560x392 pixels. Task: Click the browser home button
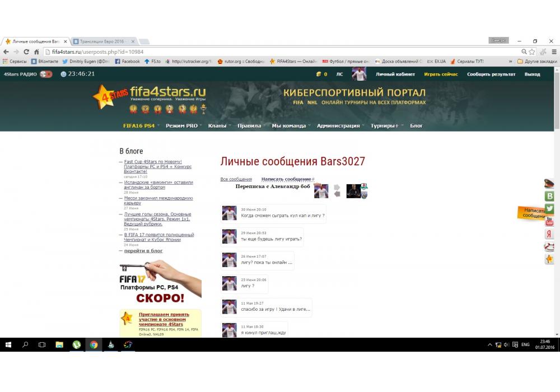coord(36,52)
